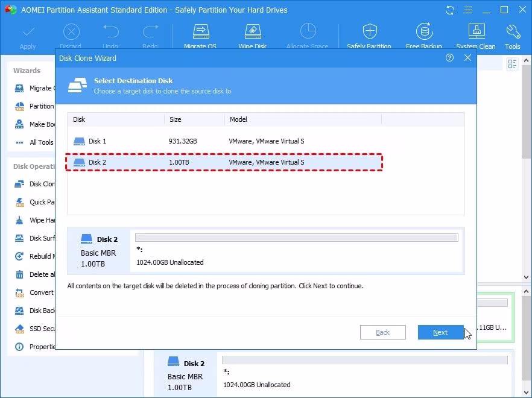Click Disk 2 unallocated bar in main window
This screenshot has height=398, width=532.
(365, 360)
